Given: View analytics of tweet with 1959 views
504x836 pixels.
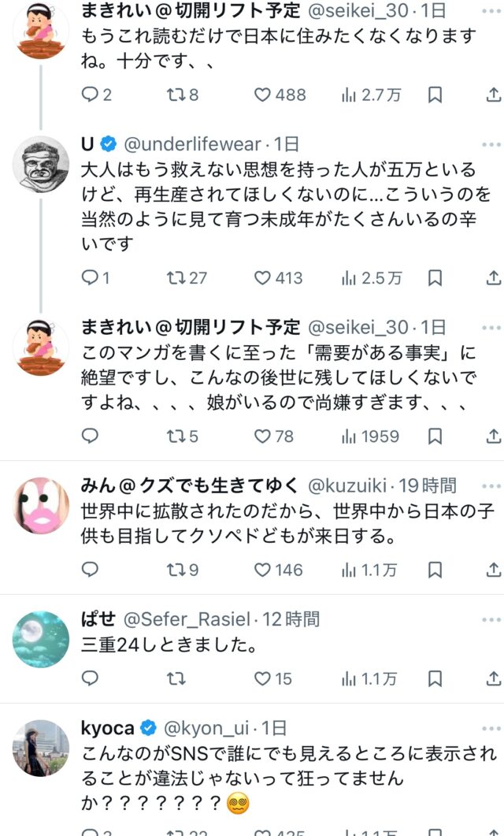Looking at the screenshot, I should coord(370,437).
